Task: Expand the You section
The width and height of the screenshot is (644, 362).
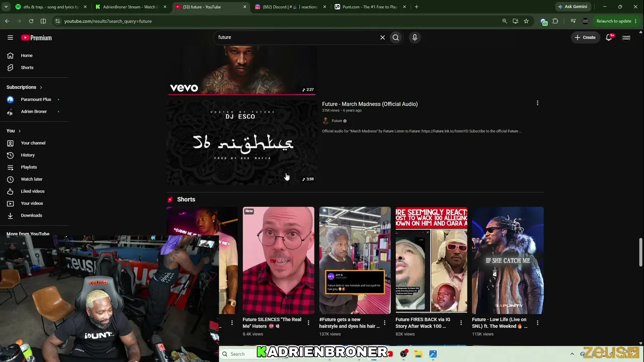Action: [x=14, y=131]
